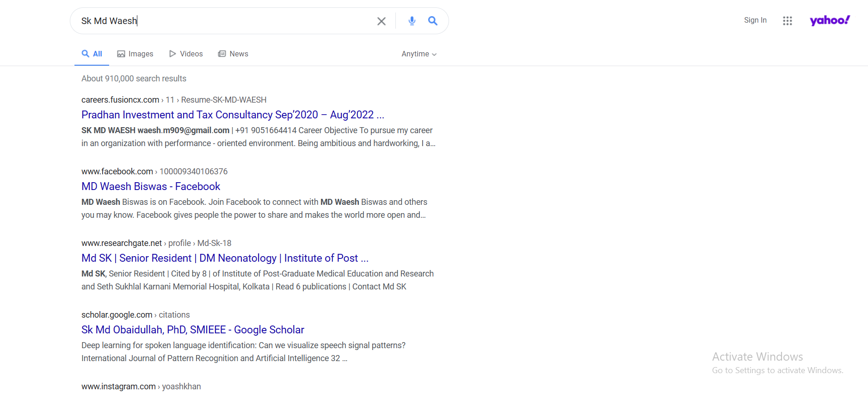
Task: Switch to the Images tab
Action: point(135,54)
